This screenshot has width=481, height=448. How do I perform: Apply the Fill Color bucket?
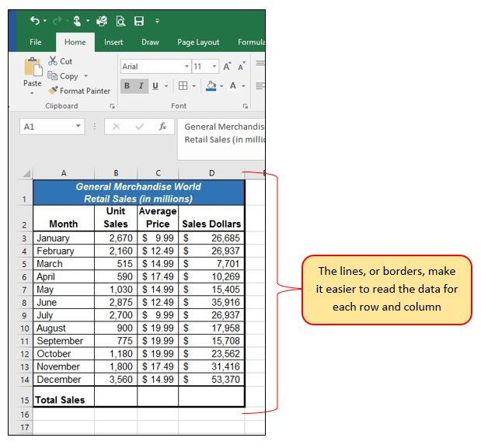(x=211, y=86)
